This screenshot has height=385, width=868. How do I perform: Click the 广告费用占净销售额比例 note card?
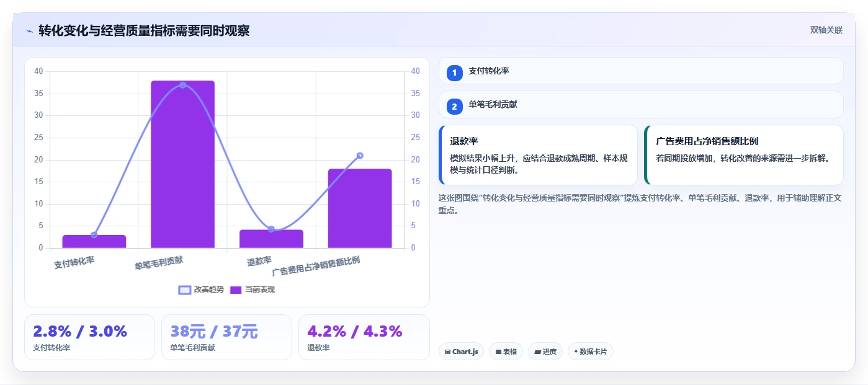[x=744, y=155]
